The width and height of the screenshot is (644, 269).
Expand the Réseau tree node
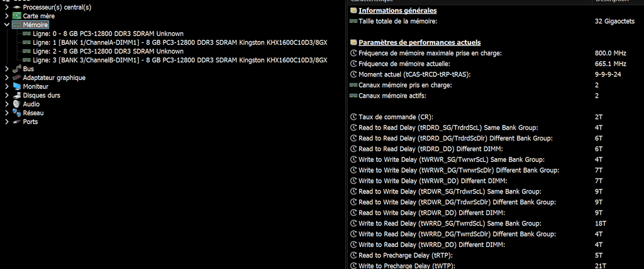[x=6, y=113]
